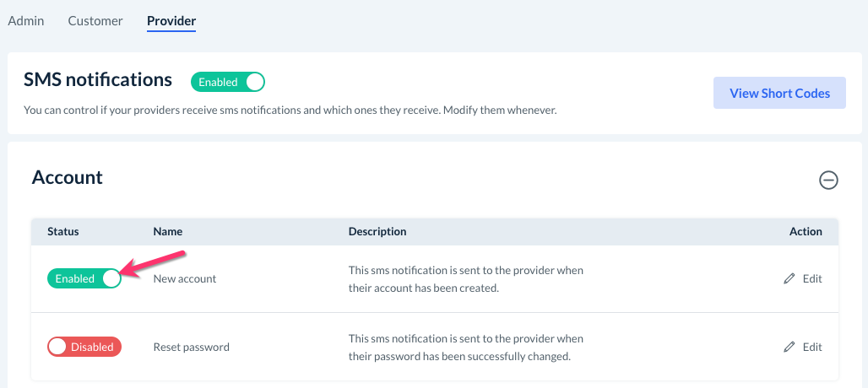Click the Name column header
Image resolution: width=868 pixels, height=388 pixels.
[x=168, y=231]
